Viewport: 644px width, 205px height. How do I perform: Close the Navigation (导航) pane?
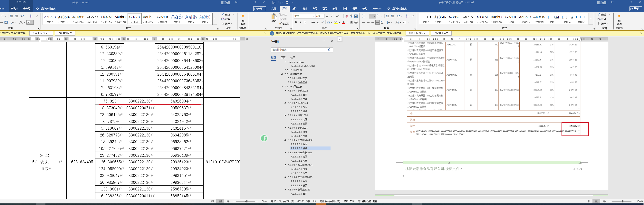coord(332,41)
